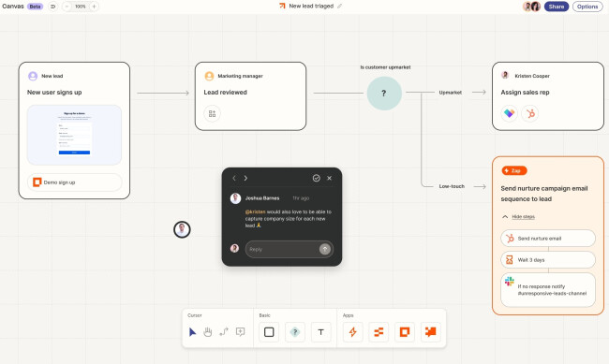Go to the previous comment arrow
Screen dimensions: 609x364
coord(234,178)
